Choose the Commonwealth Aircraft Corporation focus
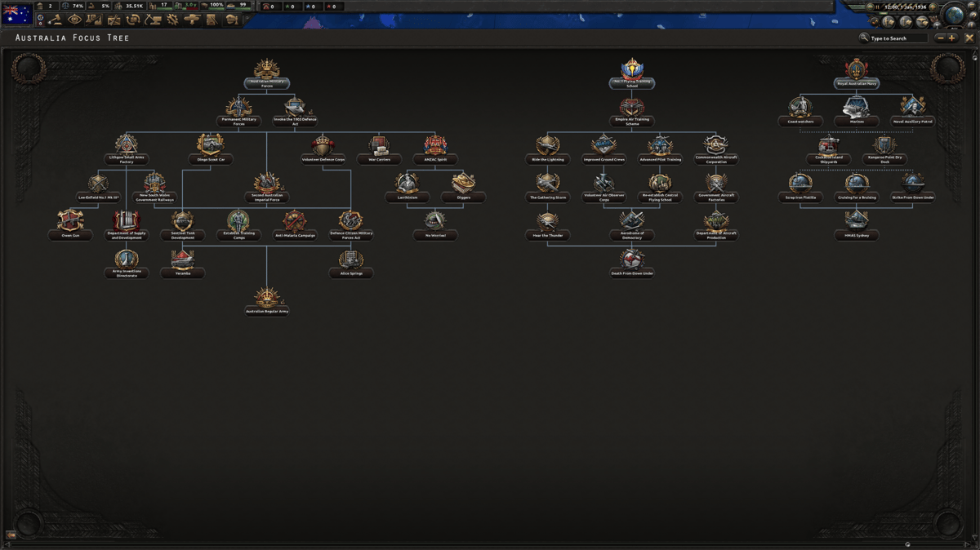 [716, 149]
